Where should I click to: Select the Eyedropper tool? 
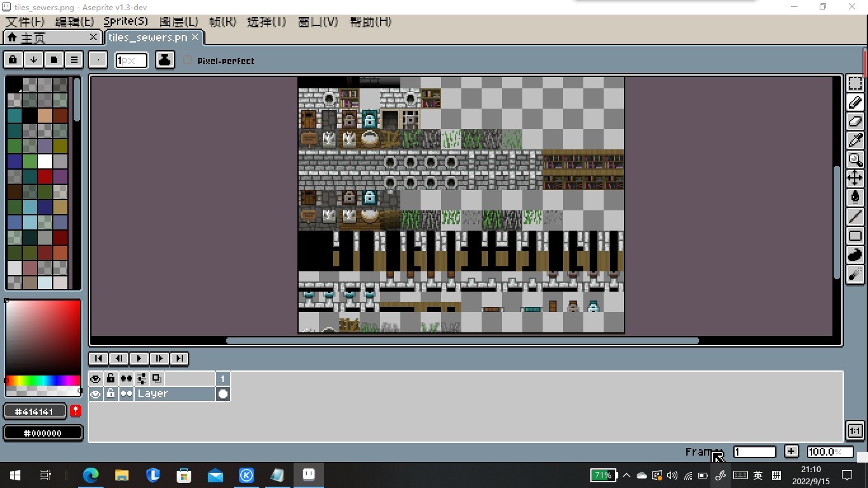pos(855,140)
